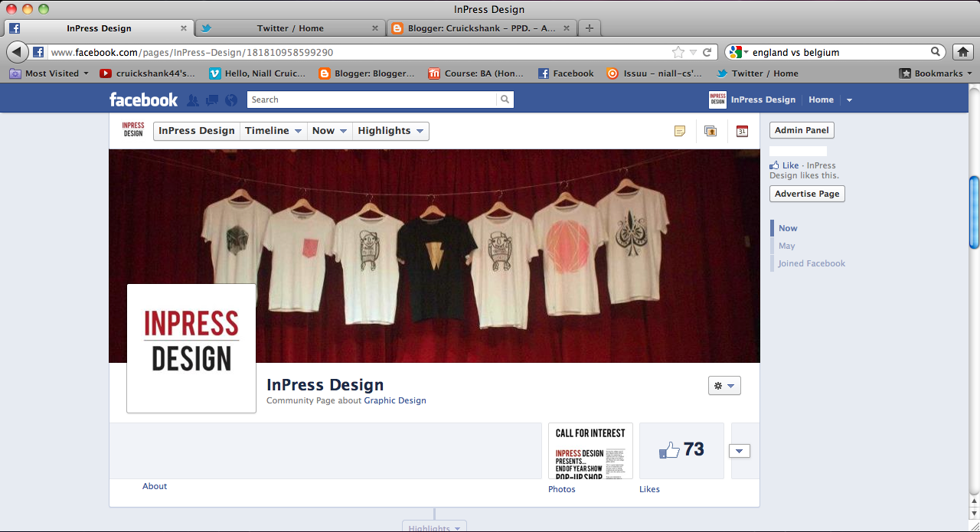Screen dimensions: 980x532
Task: Switch to the Twitter / Home tab
Action: point(290,28)
